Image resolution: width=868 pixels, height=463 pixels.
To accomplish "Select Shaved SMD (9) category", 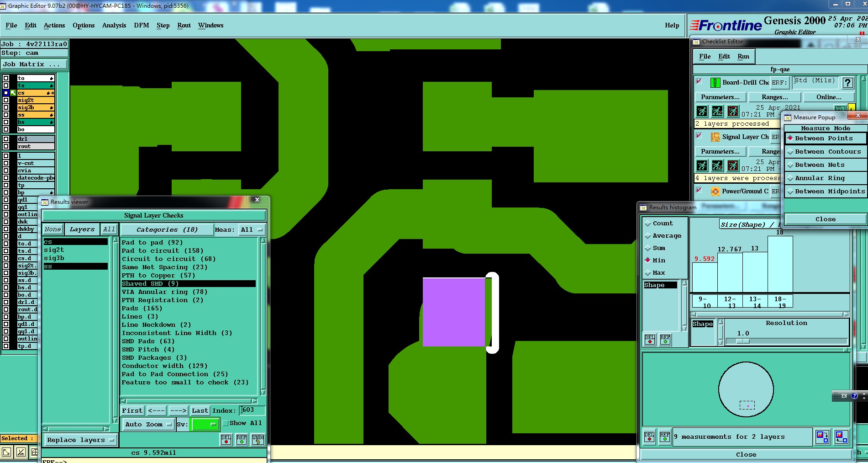I will pos(188,284).
